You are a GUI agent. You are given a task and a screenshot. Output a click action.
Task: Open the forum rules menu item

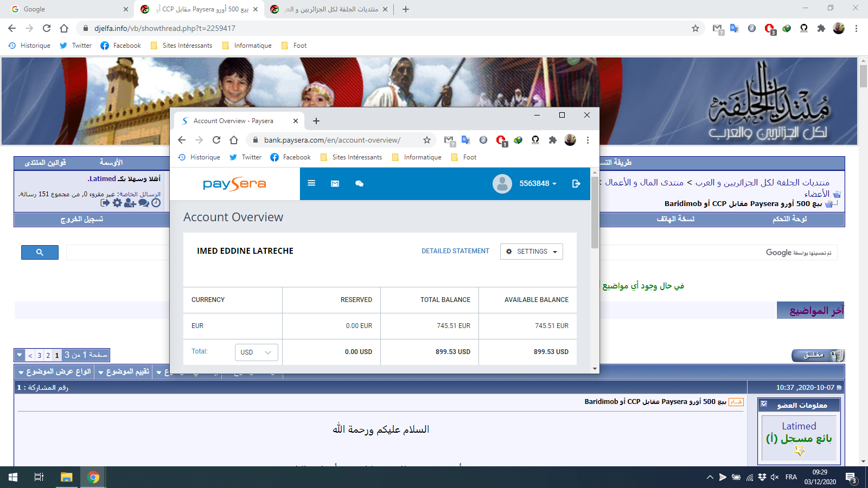tap(46, 163)
